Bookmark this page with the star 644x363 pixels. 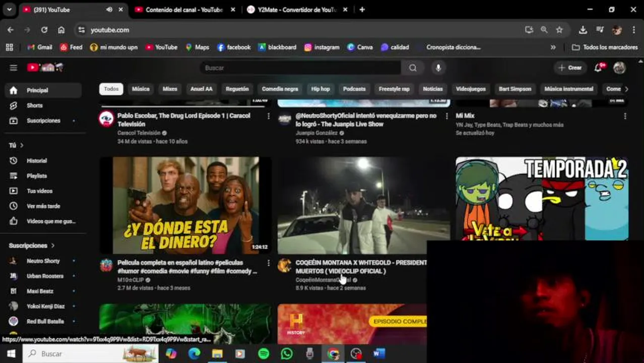[559, 30]
